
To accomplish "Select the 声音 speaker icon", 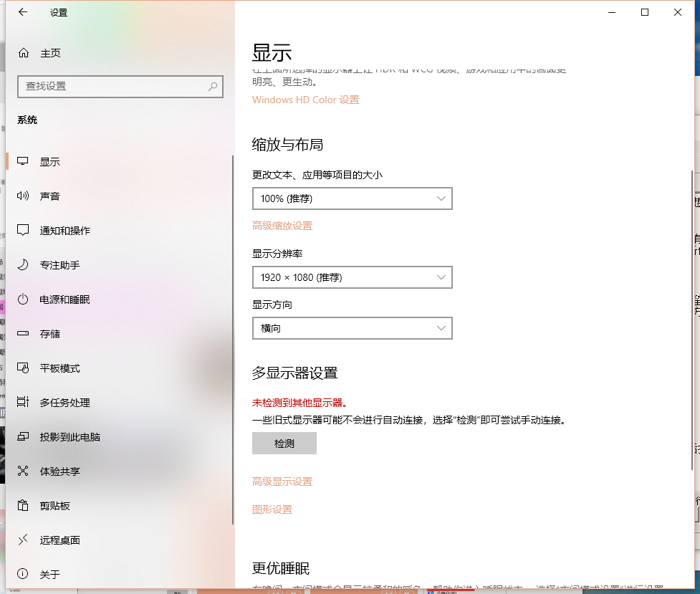I will [24, 196].
